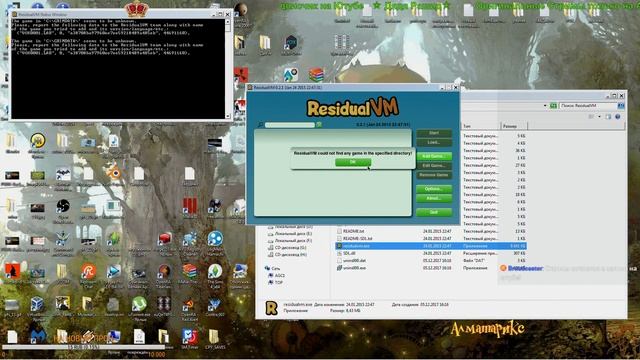The height and width of the screenshot is (360, 640).
Task: Click the clear-search icon in ResidualVM
Action: (319, 125)
